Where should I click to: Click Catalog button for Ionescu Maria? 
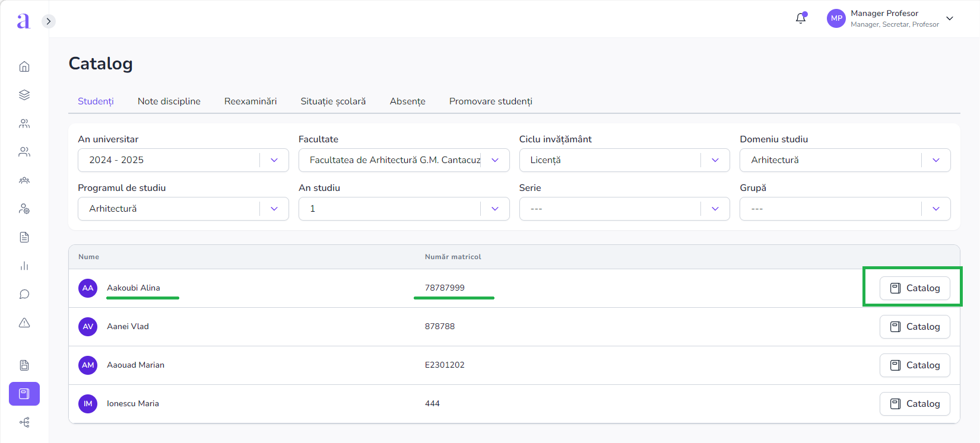click(914, 404)
